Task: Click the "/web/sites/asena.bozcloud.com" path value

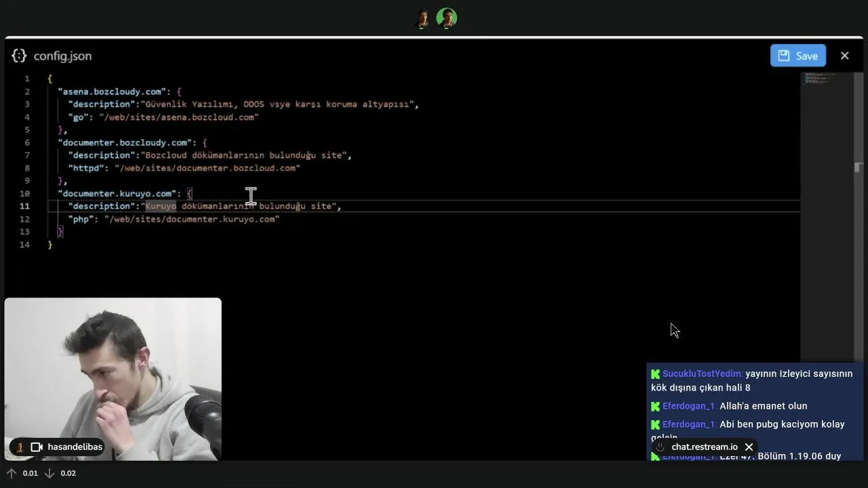Action: coord(179,117)
